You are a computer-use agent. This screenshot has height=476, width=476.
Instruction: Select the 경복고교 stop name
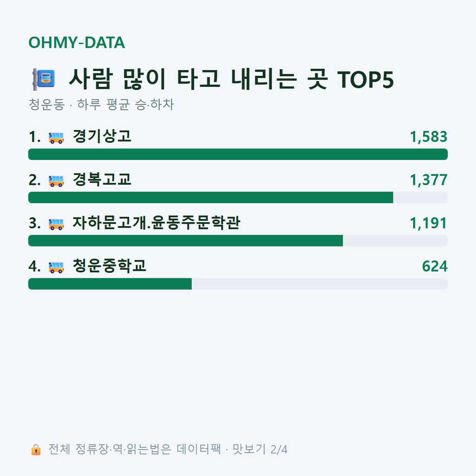(102, 179)
